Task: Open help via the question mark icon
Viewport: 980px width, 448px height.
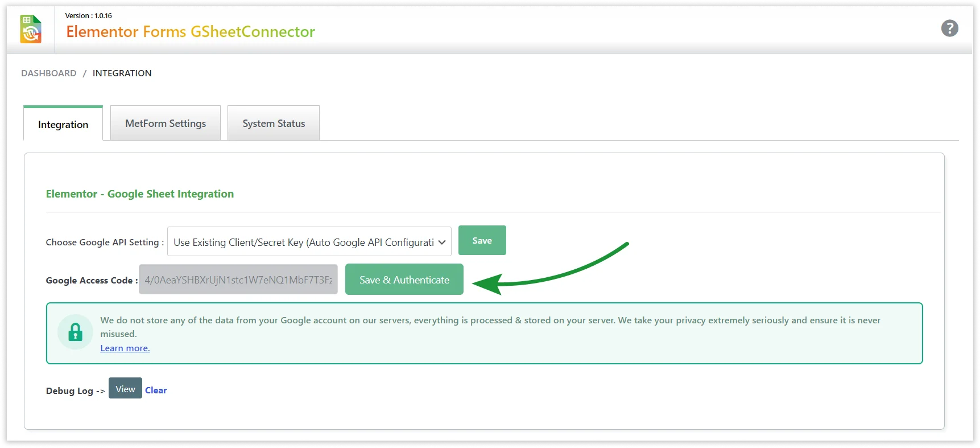Action: [x=949, y=28]
